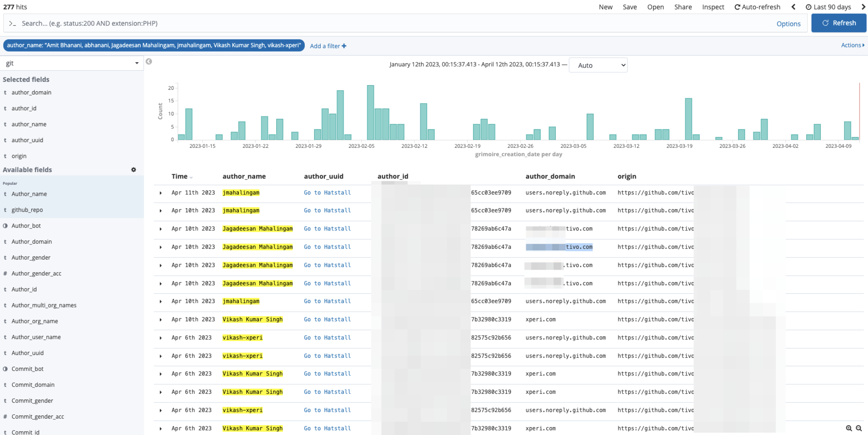This screenshot has width=868, height=435.
Task: Click the author_name filter pill
Action: [154, 45]
